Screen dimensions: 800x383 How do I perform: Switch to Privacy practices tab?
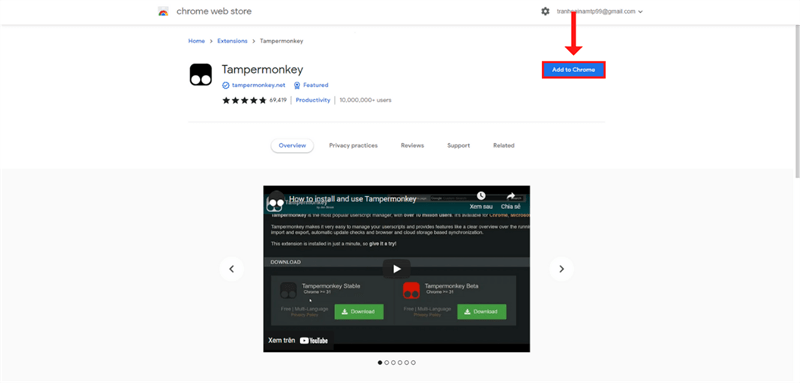point(353,145)
